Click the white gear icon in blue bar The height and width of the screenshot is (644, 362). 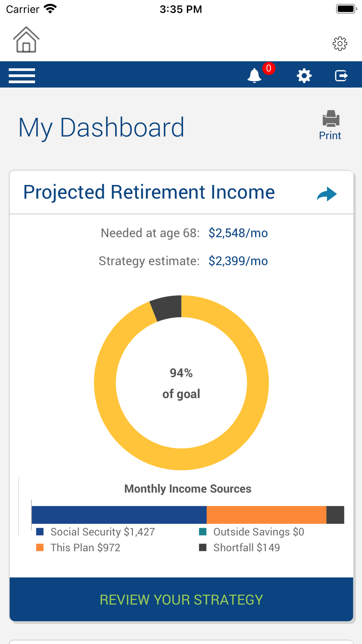pos(304,76)
